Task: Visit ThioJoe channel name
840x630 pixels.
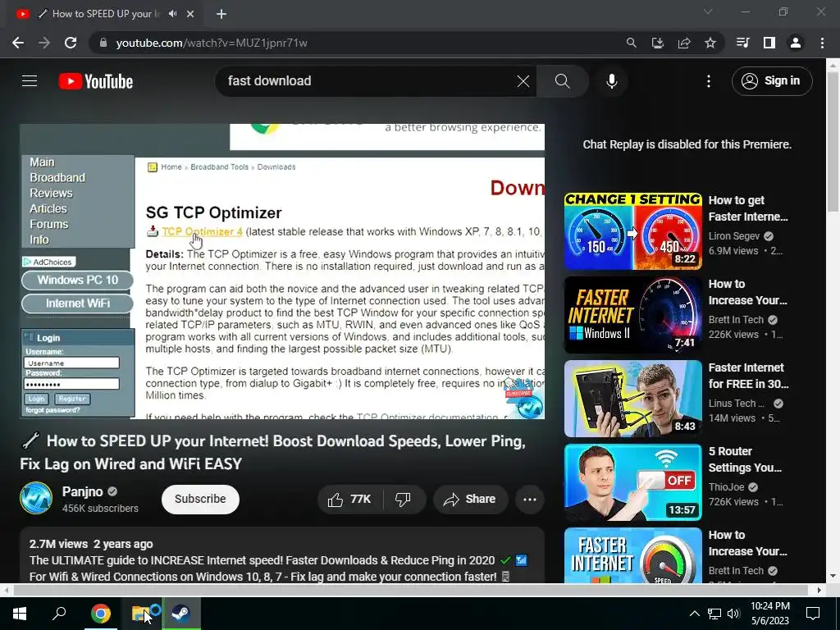Action: coord(727,487)
